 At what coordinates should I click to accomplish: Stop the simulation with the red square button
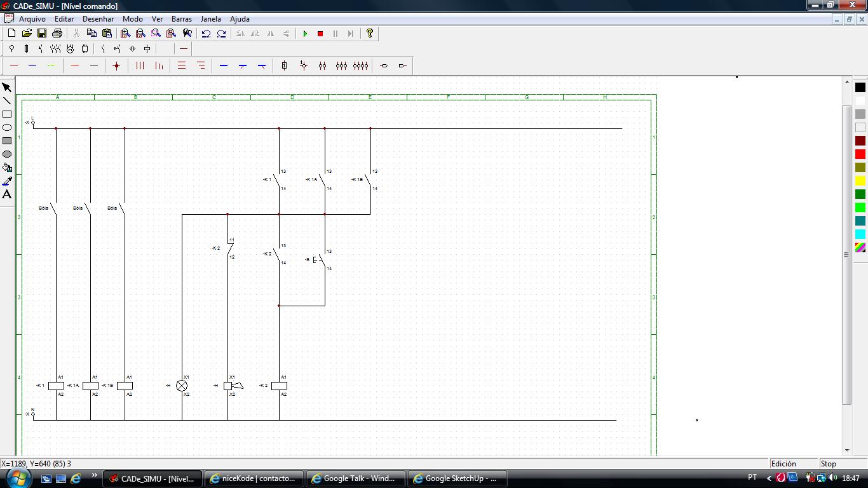(x=320, y=34)
